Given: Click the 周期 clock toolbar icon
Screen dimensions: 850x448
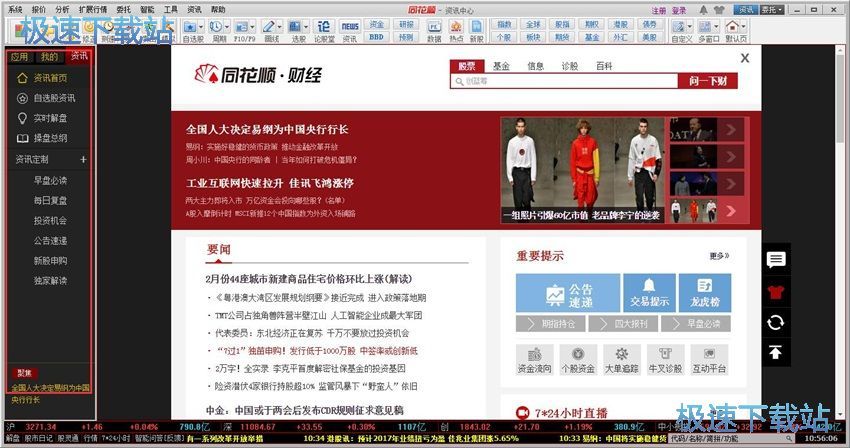Looking at the screenshot, I should (216, 26).
